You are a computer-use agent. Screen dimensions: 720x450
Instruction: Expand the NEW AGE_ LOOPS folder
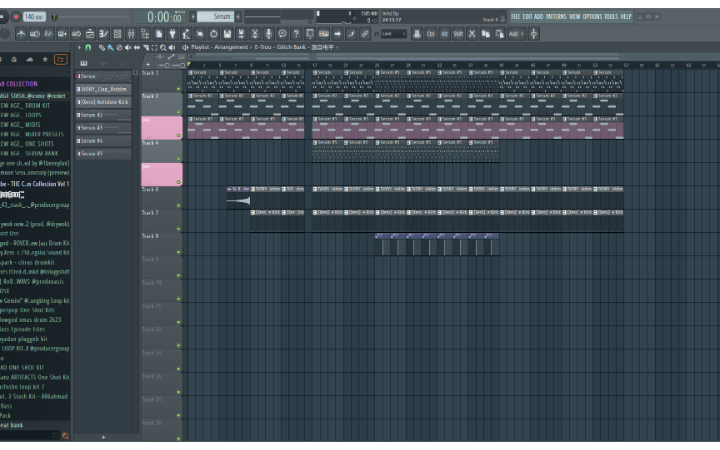click(22, 115)
